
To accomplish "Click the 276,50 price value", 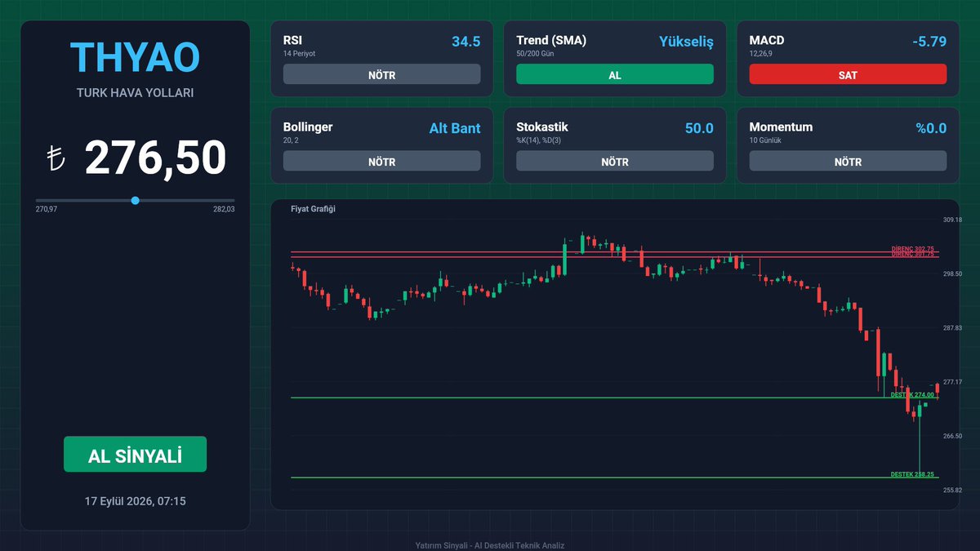I will click(x=155, y=158).
